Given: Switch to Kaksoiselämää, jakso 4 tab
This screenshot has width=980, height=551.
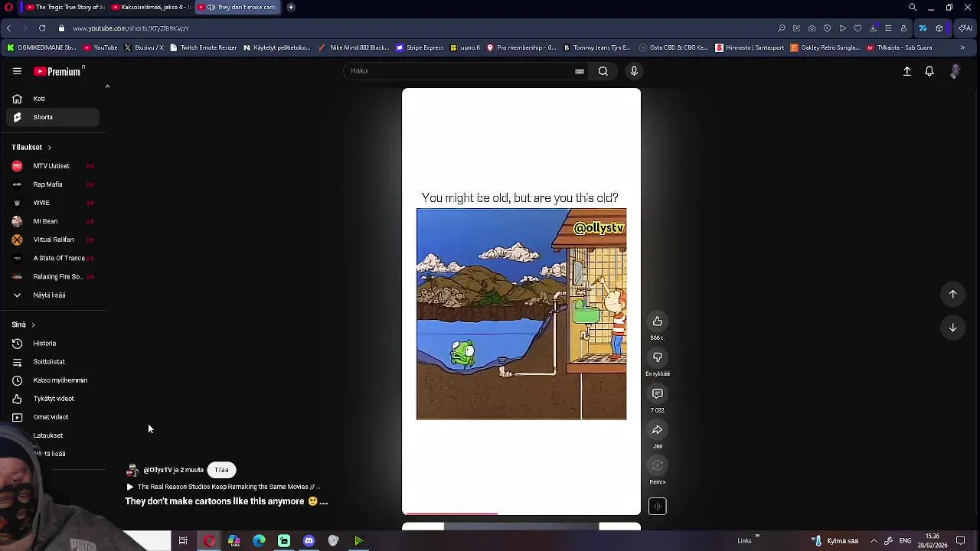Looking at the screenshot, I should [x=150, y=7].
